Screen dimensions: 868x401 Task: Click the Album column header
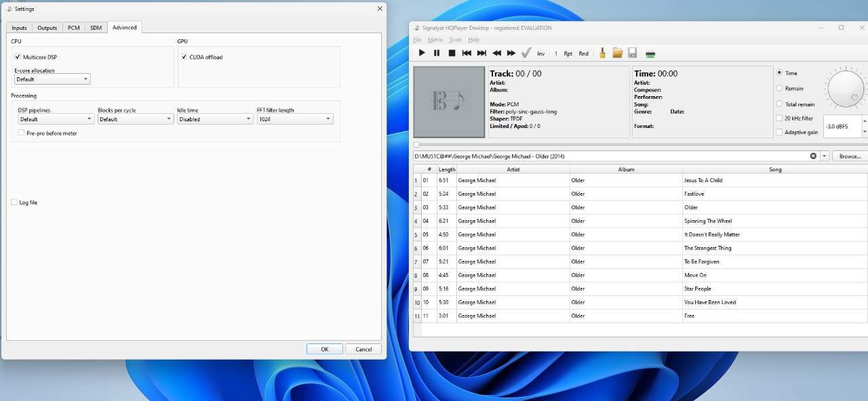tap(626, 169)
